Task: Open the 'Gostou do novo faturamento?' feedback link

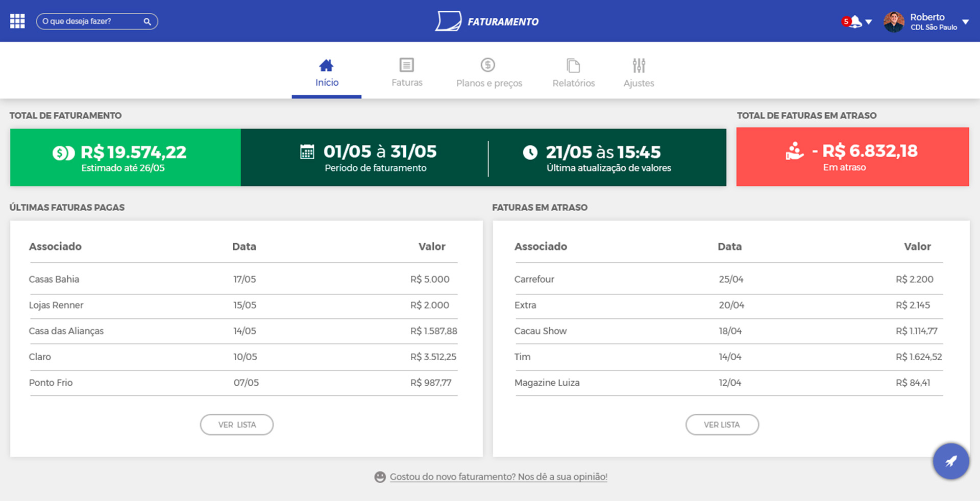Action: [x=499, y=477]
